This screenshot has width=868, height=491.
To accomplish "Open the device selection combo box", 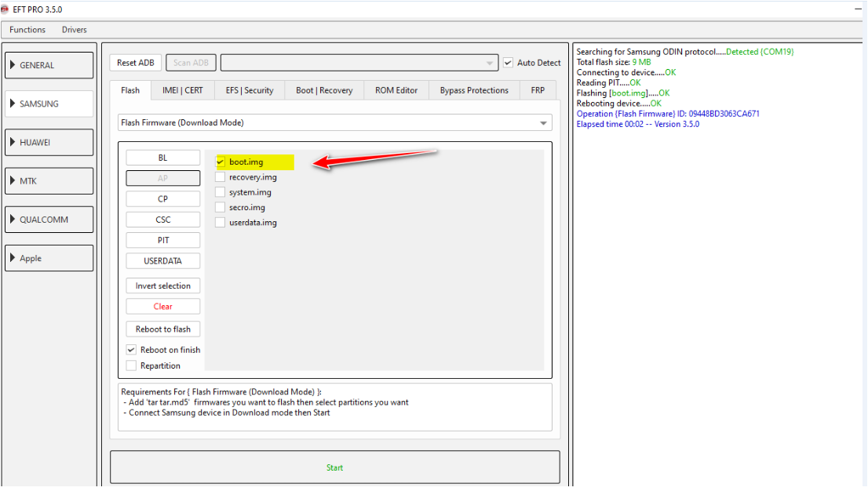I will 359,63.
